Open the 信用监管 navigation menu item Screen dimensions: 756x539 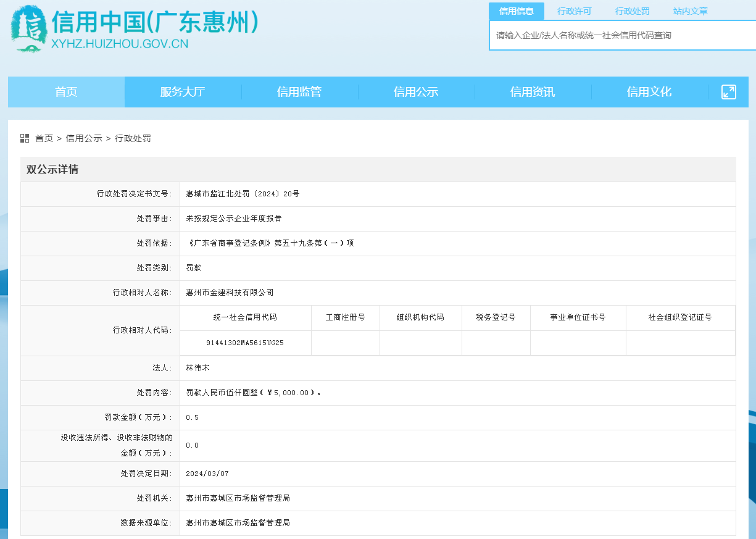click(299, 92)
